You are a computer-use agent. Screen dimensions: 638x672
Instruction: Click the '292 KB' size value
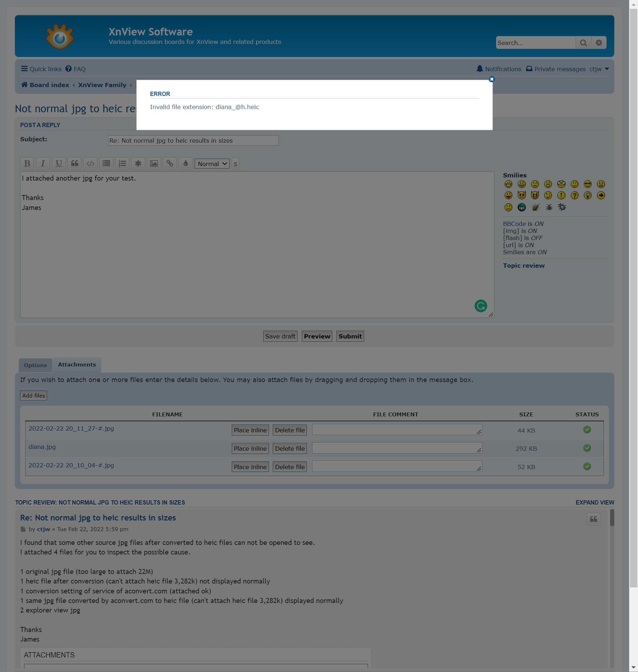point(526,449)
